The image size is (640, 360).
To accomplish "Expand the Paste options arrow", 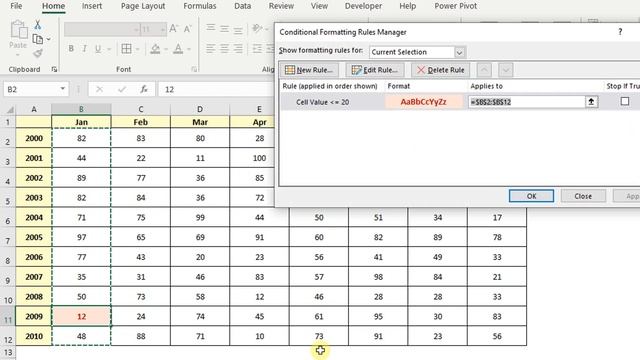I will [18, 55].
